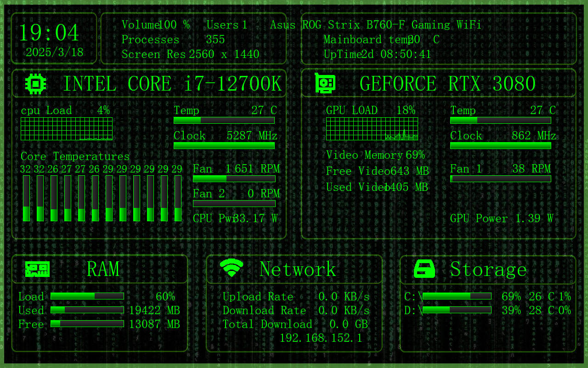Click the CPU Fan 1 speed bar

click(x=234, y=178)
